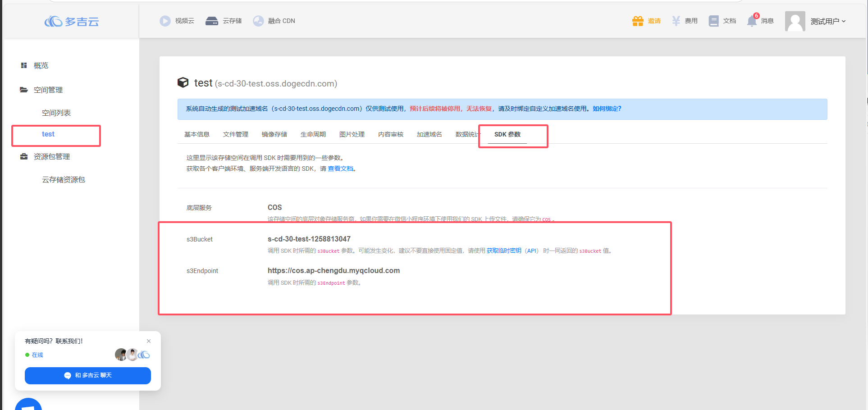
Task: Expand 测试用户 account dropdown
Action: point(828,21)
